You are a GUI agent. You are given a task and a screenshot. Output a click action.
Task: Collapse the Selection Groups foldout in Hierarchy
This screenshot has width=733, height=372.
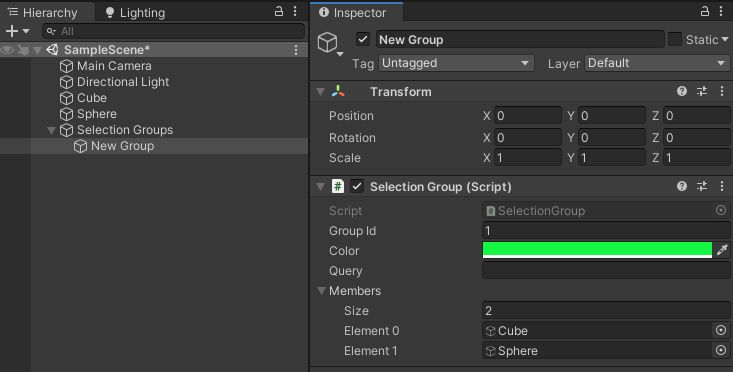click(51, 130)
